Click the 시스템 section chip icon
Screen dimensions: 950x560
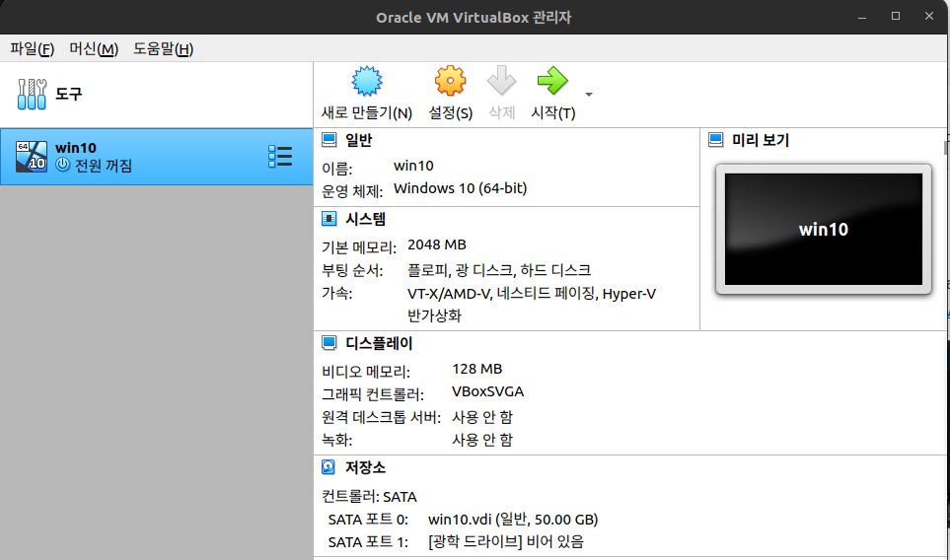pyautogui.click(x=329, y=219)
